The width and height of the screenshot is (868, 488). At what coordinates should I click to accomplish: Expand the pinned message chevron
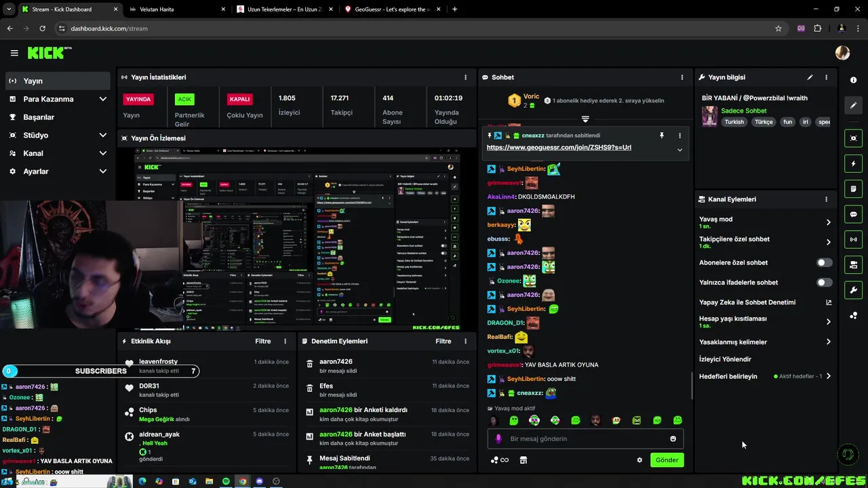tap(679, 150)
